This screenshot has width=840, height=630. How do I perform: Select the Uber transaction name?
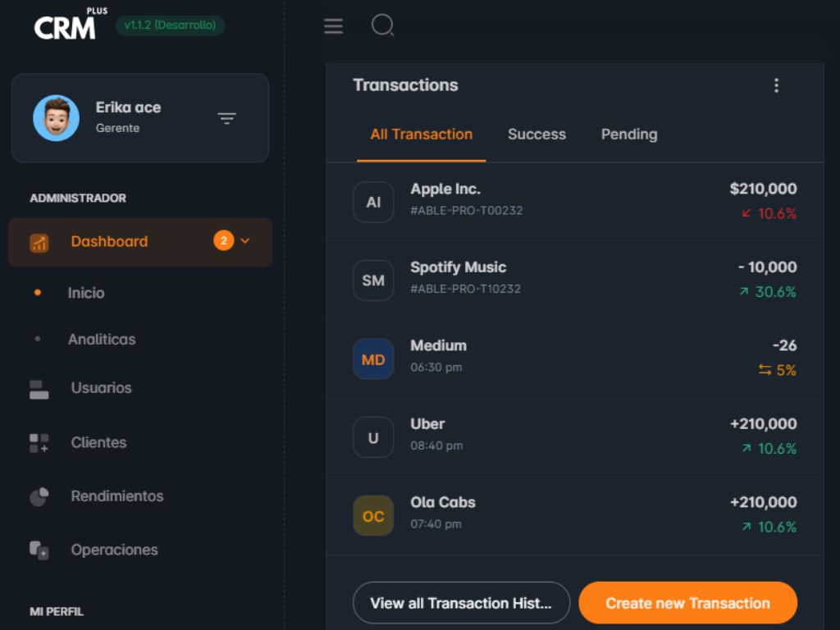pos(427,424)
